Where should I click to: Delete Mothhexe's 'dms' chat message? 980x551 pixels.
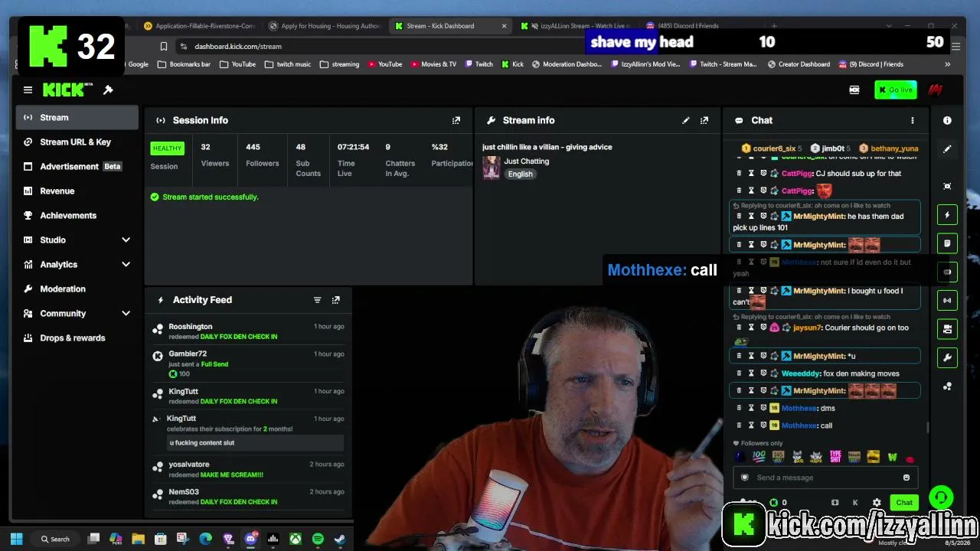tap(739, 408)
